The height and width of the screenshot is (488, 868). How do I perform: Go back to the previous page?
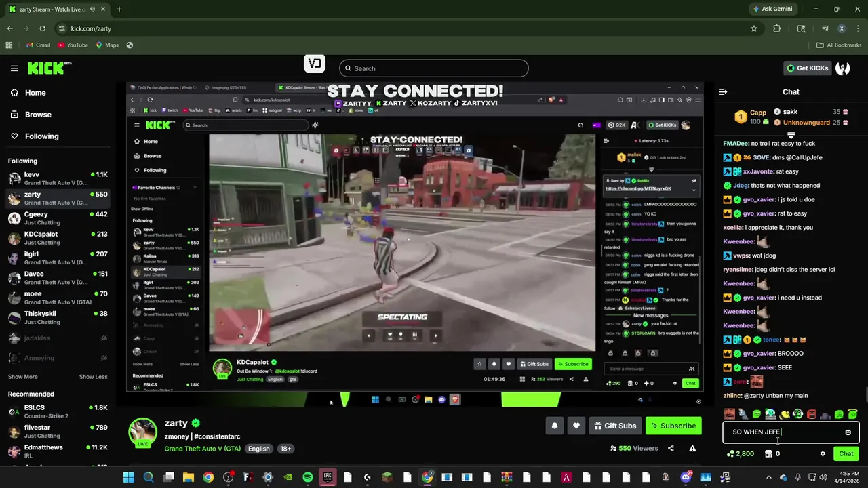pos(9,28)
